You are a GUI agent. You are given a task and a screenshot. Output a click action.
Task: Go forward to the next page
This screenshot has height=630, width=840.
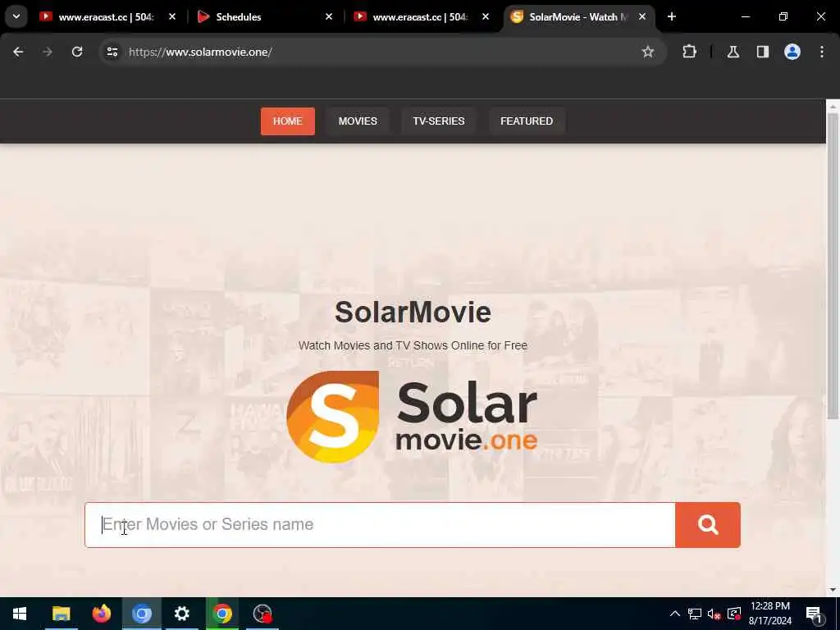[x=47, y=52]
